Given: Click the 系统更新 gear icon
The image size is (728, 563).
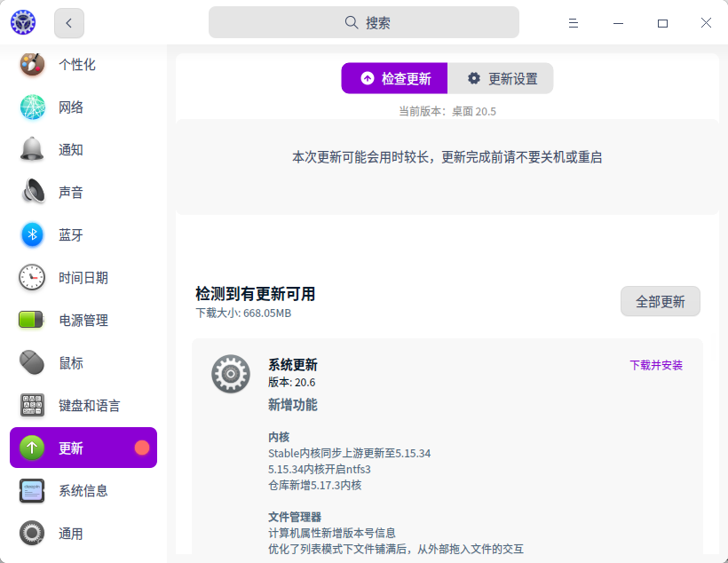Looking at the screenshot, I should pos(231,374).
